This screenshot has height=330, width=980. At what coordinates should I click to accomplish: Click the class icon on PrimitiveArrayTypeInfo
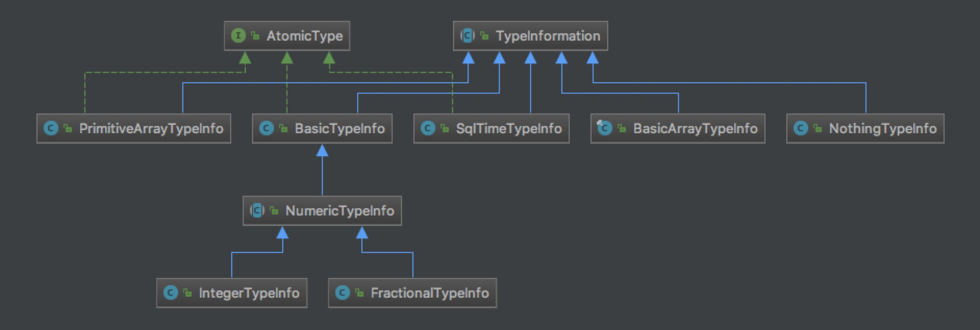point(51,128)
